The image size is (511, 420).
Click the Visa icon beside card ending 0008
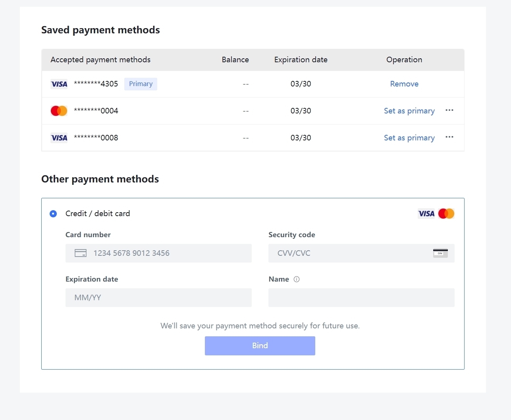(x=59, y=138)
